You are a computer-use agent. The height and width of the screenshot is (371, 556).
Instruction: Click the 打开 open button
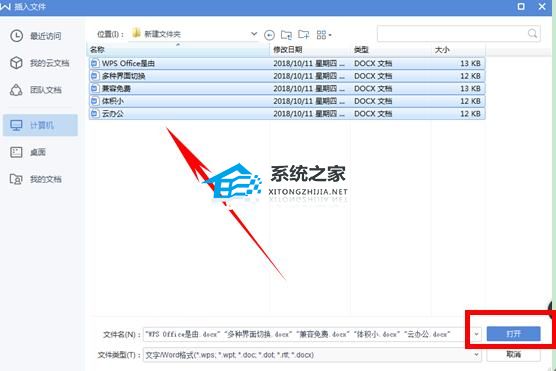(x=513, y=334)
